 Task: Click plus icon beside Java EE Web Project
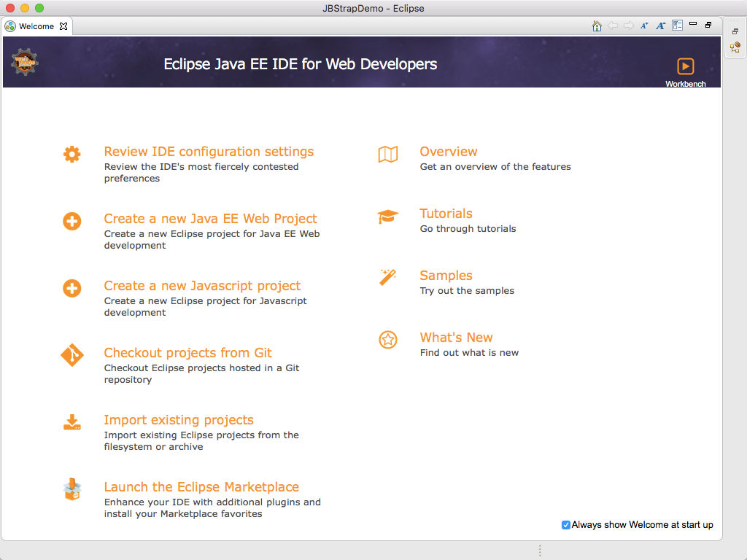click(x=72, y=222)
